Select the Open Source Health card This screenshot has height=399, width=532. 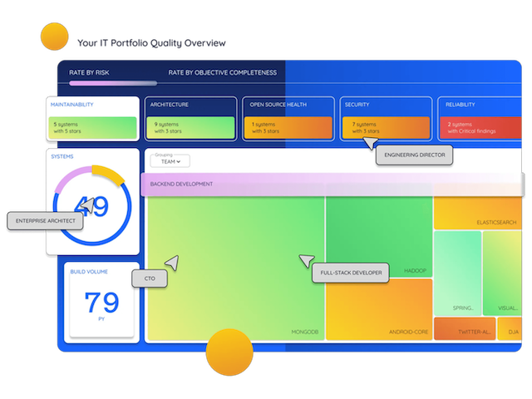click(x=288, y=119)
